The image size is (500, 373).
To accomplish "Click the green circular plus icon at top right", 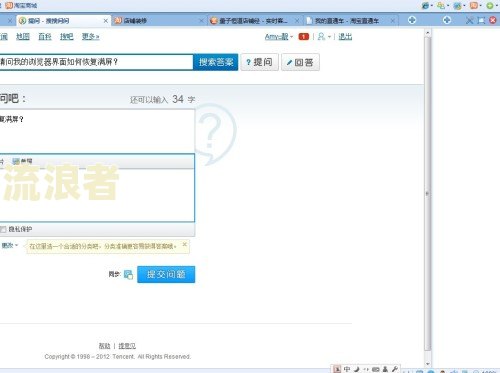I will tap(491, 5).
